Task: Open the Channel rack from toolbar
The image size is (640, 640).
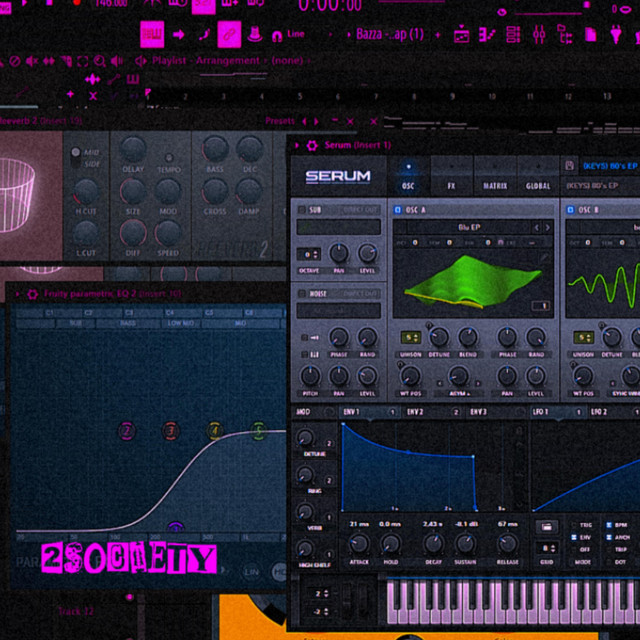Action: [513, 35]
